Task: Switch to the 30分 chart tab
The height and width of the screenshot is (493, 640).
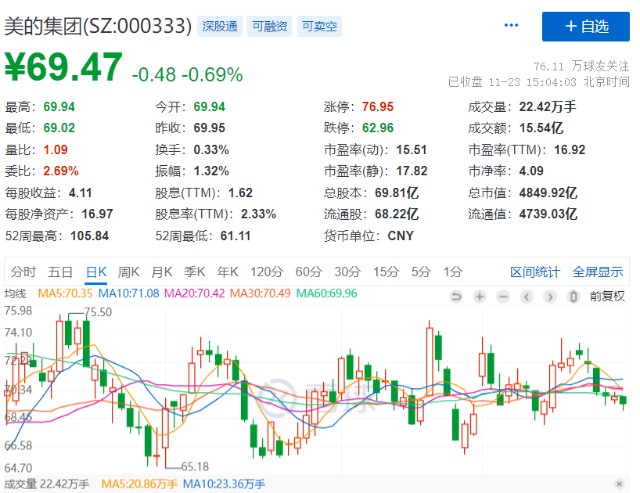Action: click(x=347, y=272)
